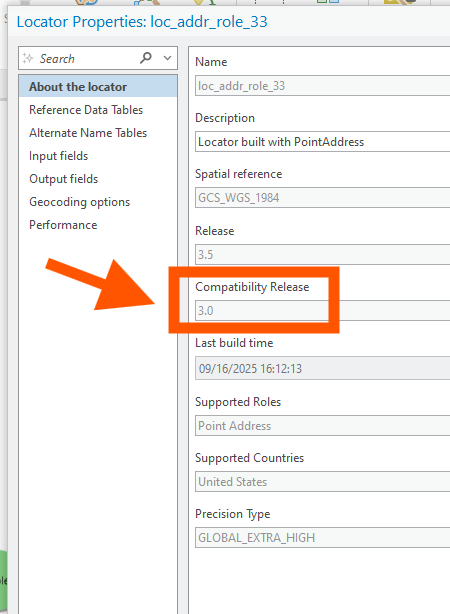Expand the search options chevron
Screen dimensions: 450x614
tap(167, 58)
